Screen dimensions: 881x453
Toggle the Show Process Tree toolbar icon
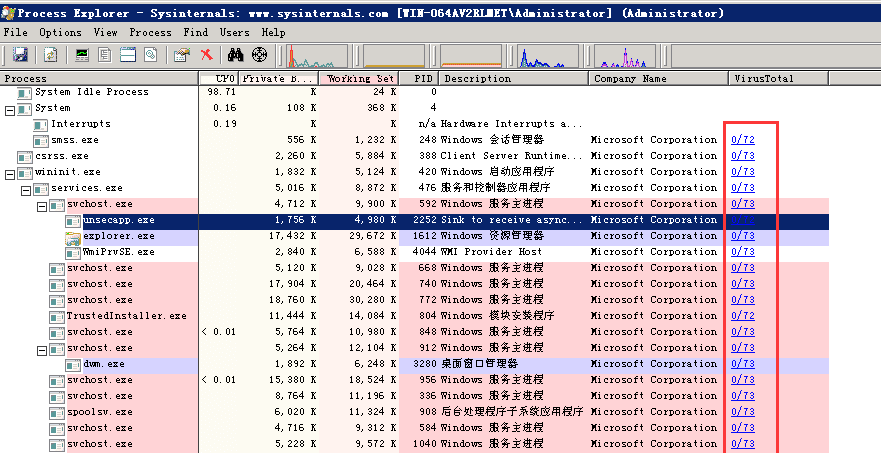click(x=105, y=54)
